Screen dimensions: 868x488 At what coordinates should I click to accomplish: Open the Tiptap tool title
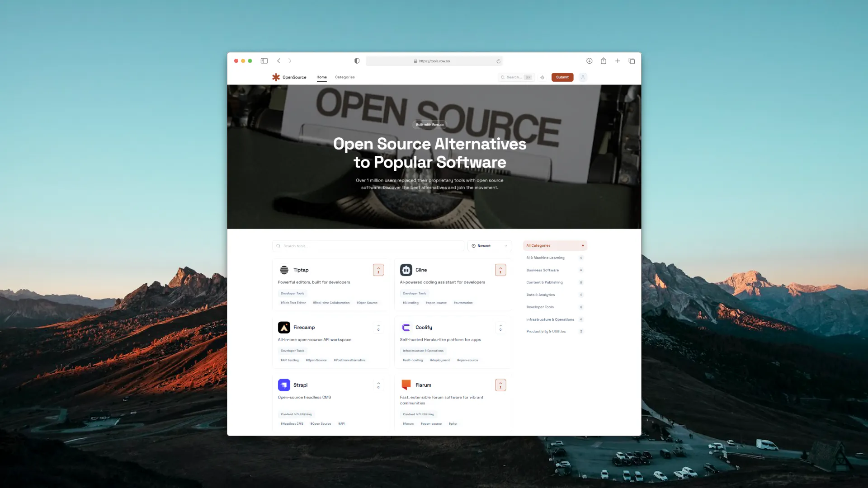(301, 270)
